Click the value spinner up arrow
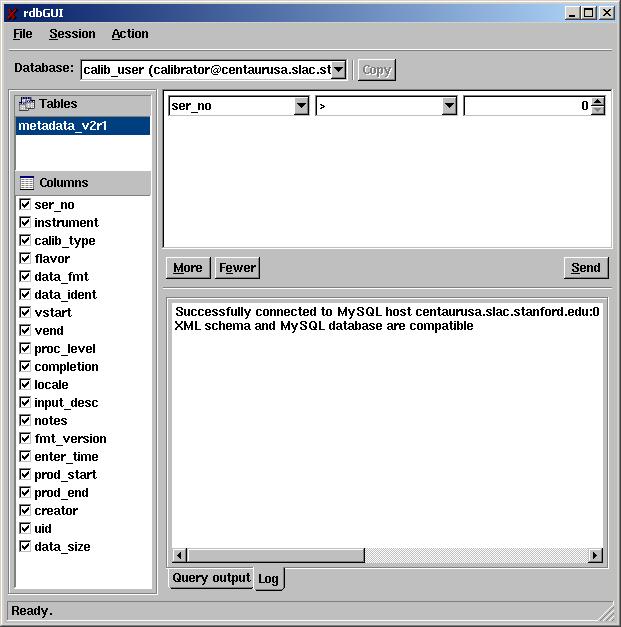 (597, 101)
